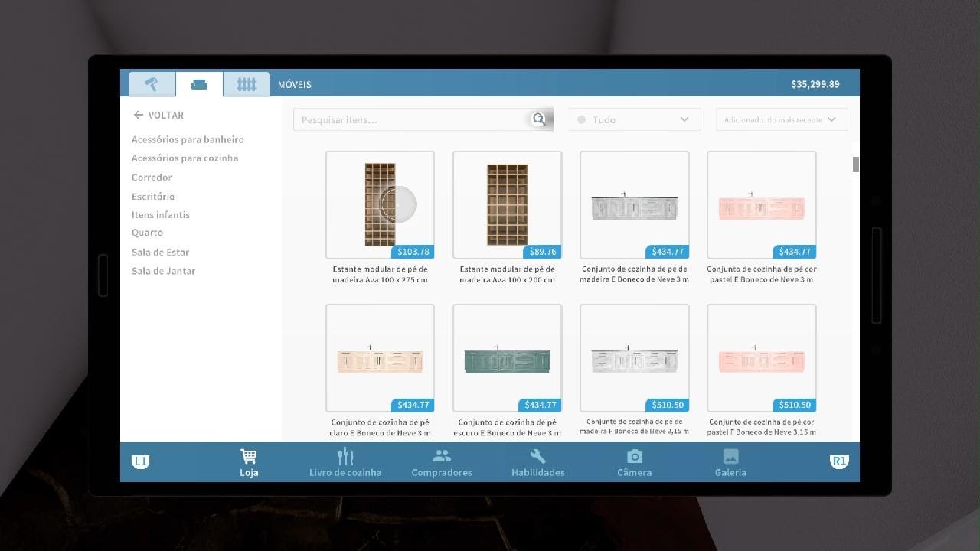Screen dimensions: 980x551
Task: Click the R1 shoulder button icon
Action: tap(839, 461)
